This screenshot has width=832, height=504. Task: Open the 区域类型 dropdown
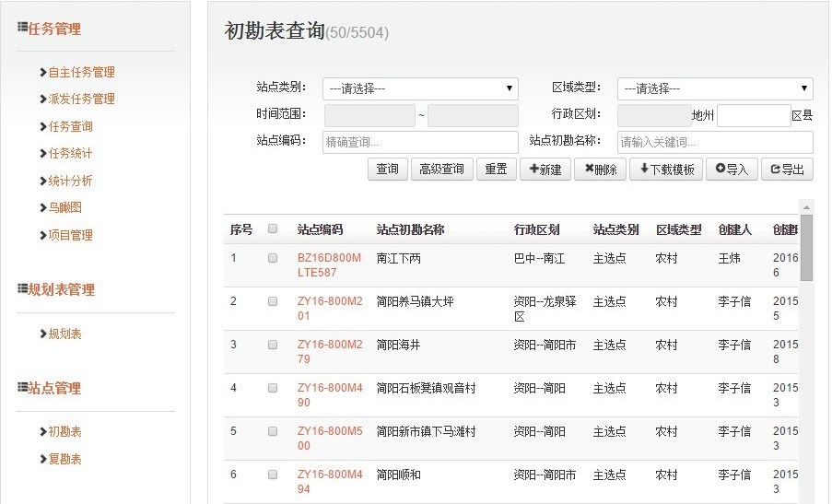point(714,88)
